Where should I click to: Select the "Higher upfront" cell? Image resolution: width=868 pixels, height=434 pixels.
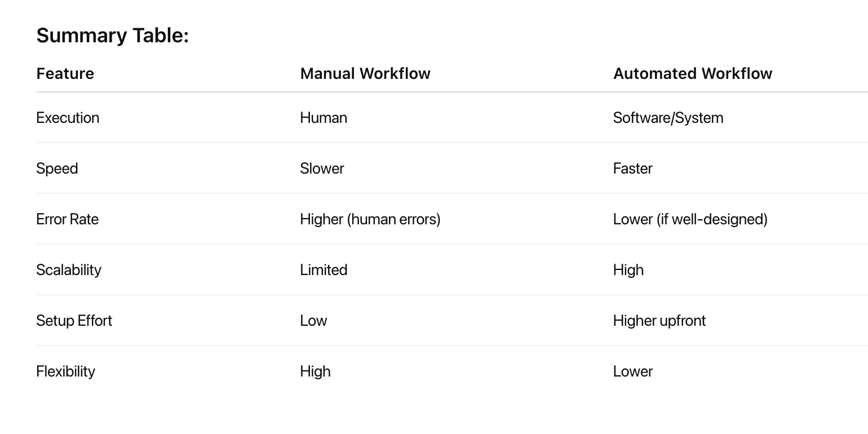coord(659,321)
